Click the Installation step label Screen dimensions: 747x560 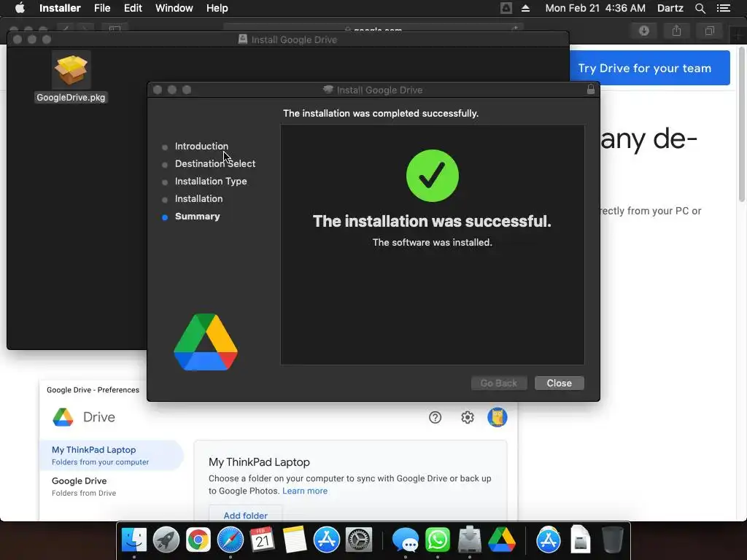pos(198,198)
